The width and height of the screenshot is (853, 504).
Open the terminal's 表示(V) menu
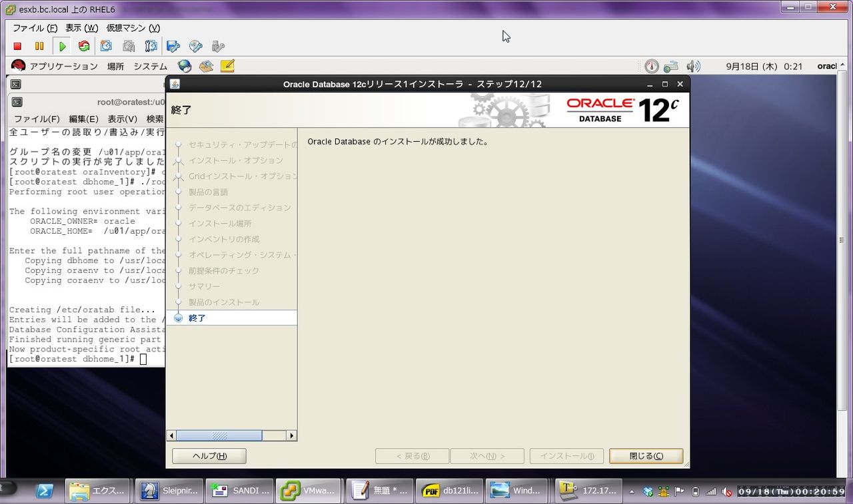point(123,119)
